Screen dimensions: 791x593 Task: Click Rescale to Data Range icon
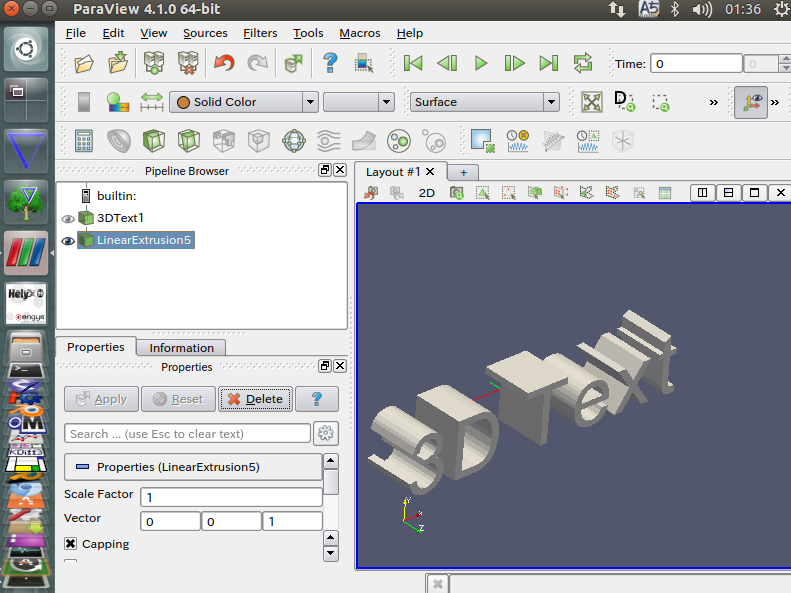point(152,102)
